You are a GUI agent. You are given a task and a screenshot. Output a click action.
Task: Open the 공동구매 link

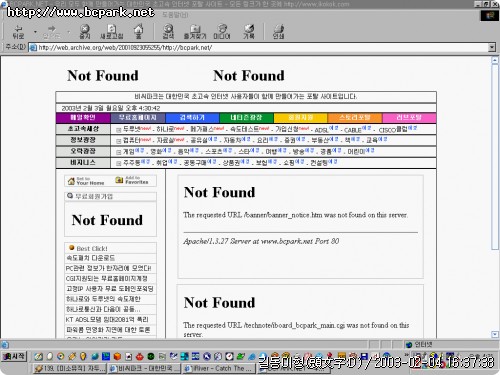[x=195, y=163]
